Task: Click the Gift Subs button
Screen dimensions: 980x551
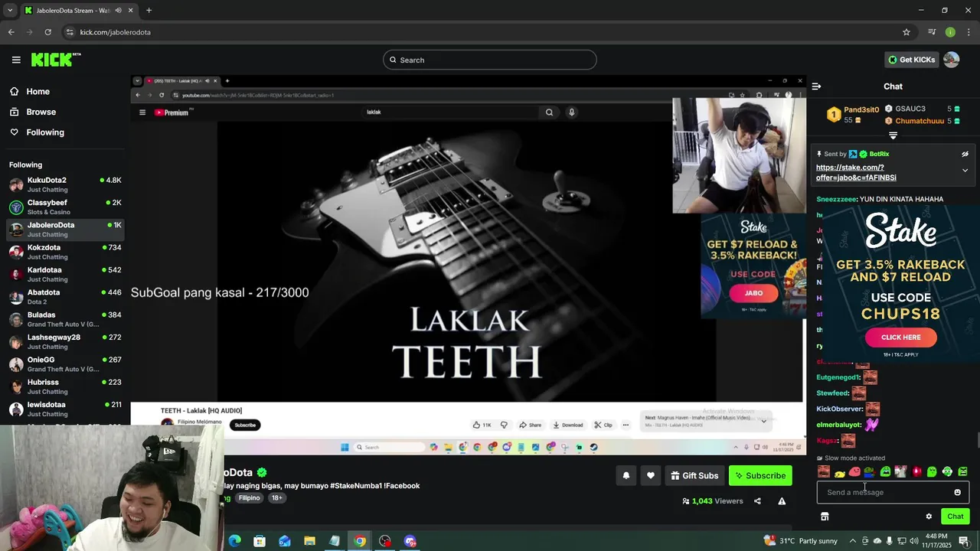Action: [x=694, y=475]
